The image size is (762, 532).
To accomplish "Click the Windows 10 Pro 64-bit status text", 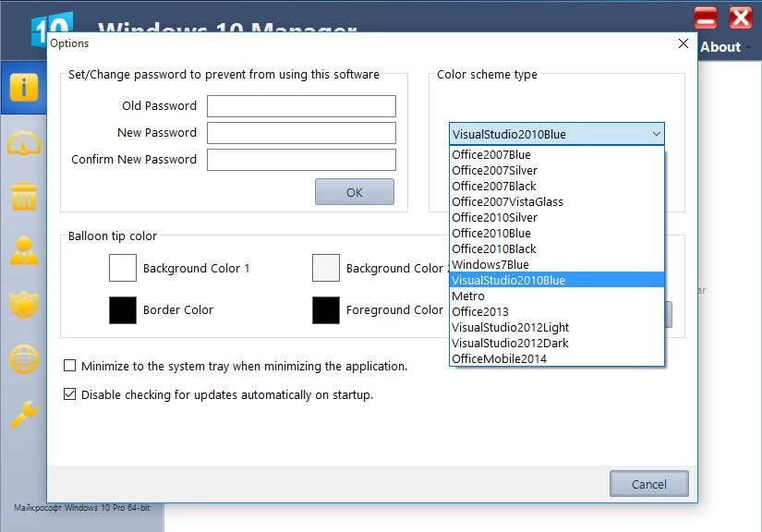I will click(x=81, y=508).
